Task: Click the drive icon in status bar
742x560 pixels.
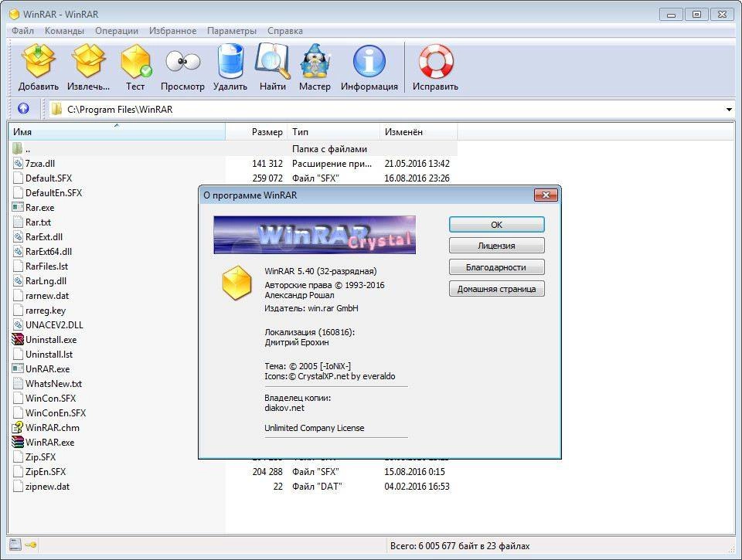Action: pos(15,545)
